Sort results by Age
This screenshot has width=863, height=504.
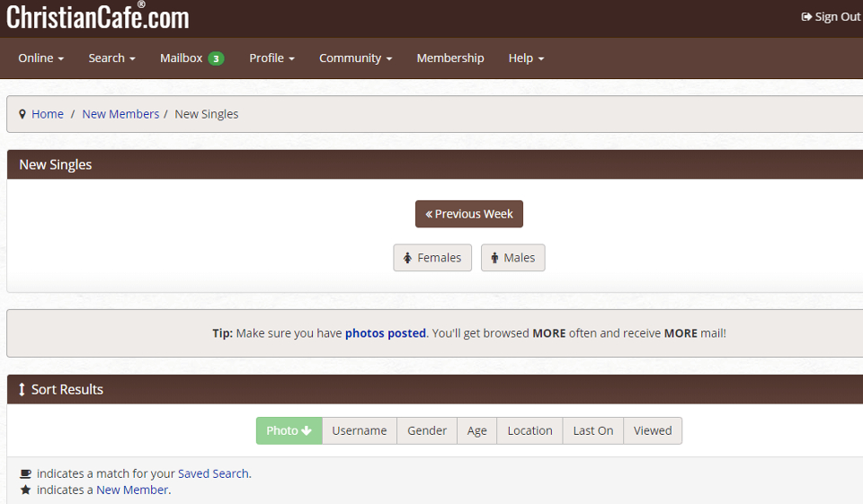tap(476, 431)
